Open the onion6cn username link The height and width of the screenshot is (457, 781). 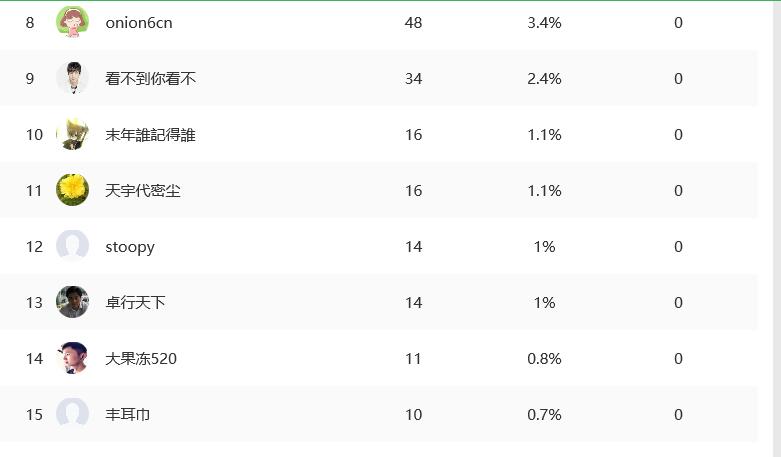coord(139,23)
